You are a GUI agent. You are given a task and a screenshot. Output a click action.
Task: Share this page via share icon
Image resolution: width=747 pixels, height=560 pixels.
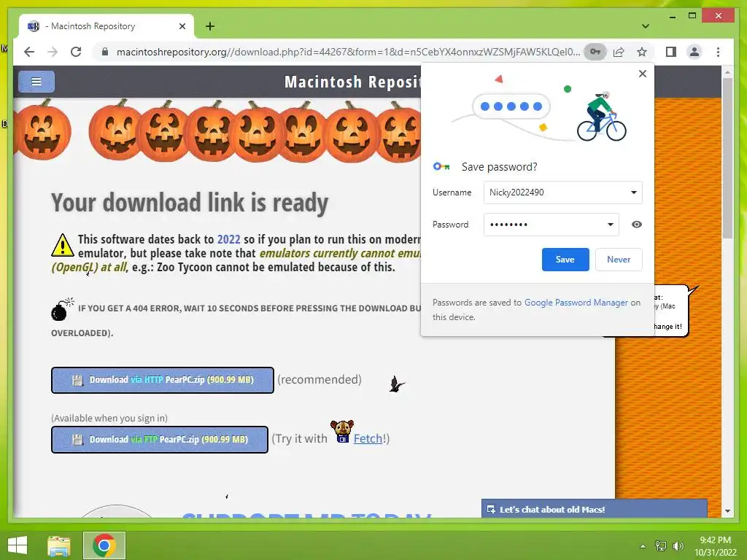click(619, 52)
